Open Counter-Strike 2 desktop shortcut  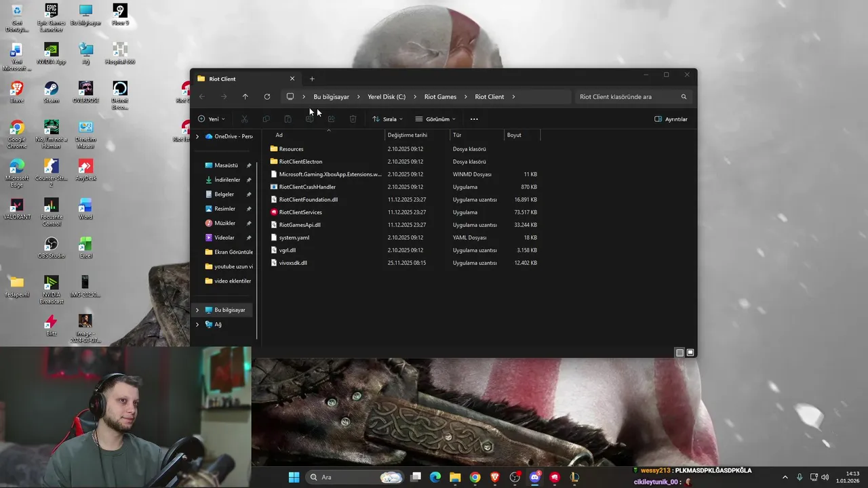click(51, 173)
